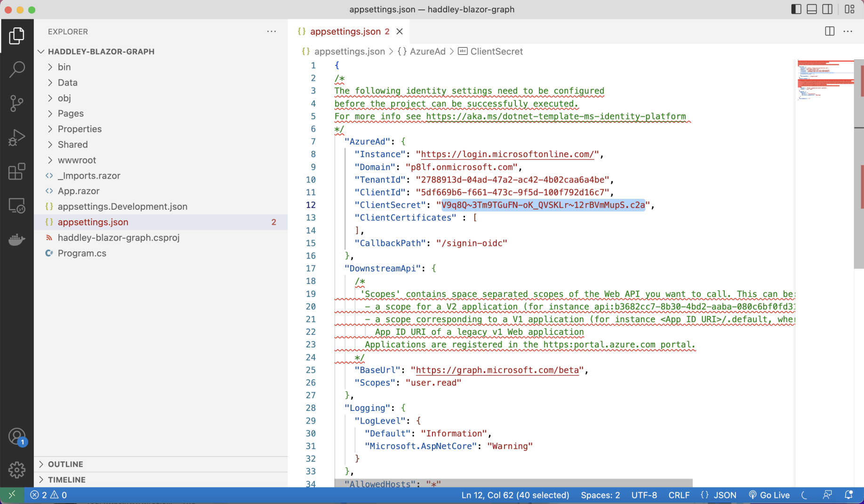Expand the OUTLINE section
The height and width of the screenshot is (504, 864).
tap(65, 464)
